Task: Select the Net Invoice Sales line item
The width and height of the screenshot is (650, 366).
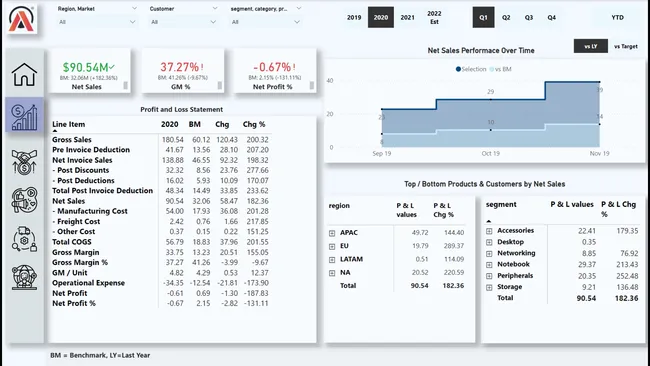Action: coord(82,160)
